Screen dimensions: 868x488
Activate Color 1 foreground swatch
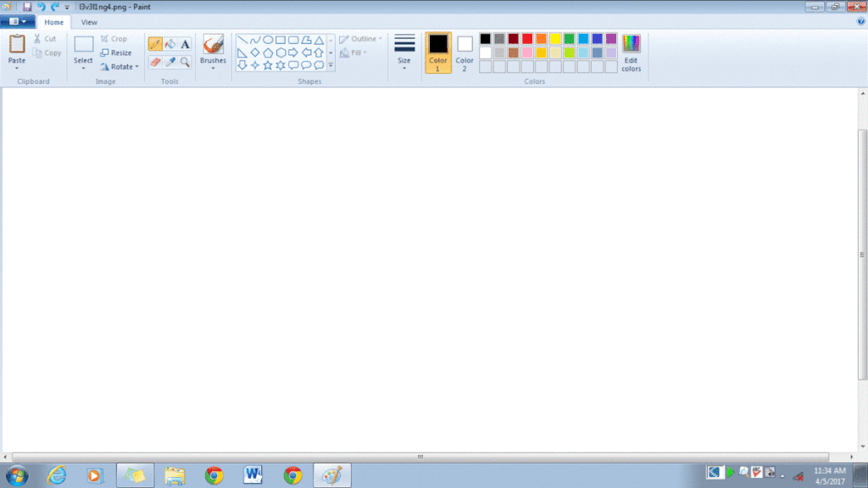tap(438, 53)
